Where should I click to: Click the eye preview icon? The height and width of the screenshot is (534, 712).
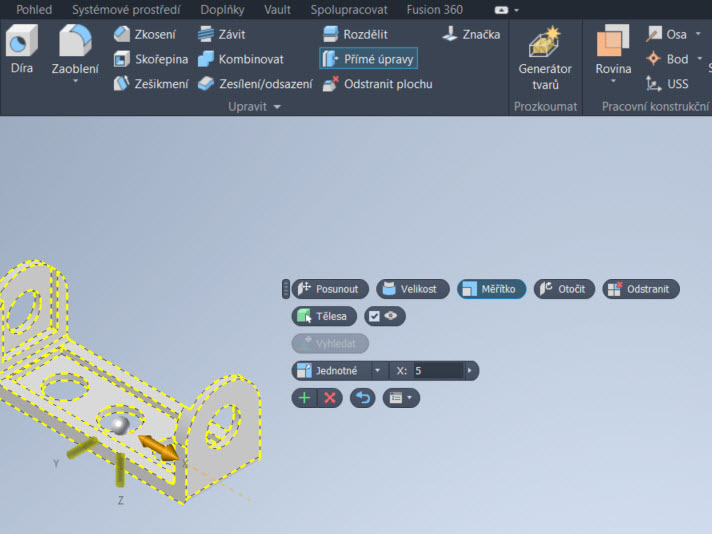pyautogui.click(x=391, y=316)
